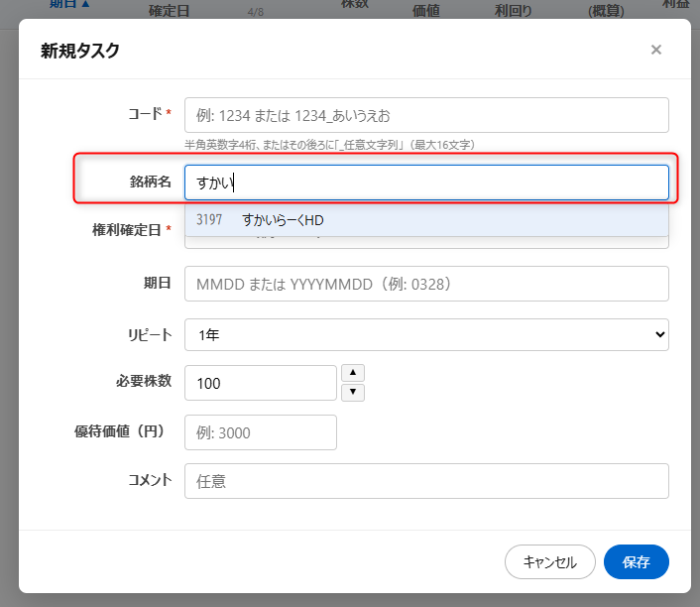The image size is (700, 607).
Task: Open the リピート dropdown showing 1年
Action: click(426, 335)
